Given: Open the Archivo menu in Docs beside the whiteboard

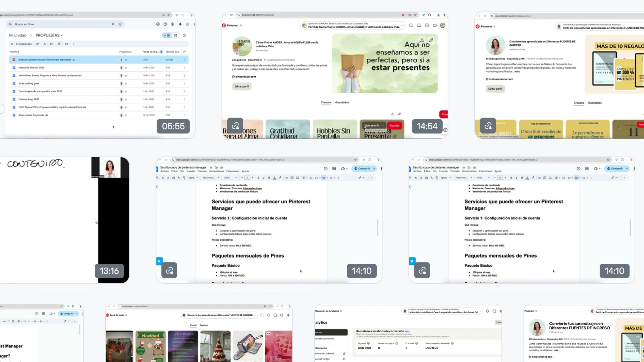Looking at the screenshot, I should pos(165,171).
